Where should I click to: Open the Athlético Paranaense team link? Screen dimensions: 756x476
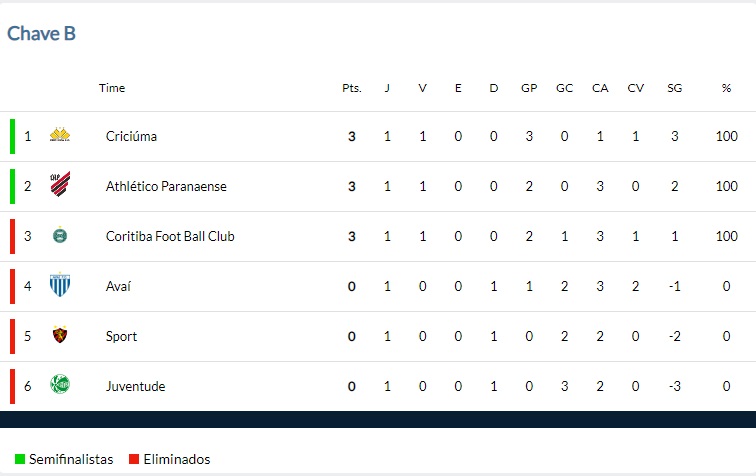point(166,186)
